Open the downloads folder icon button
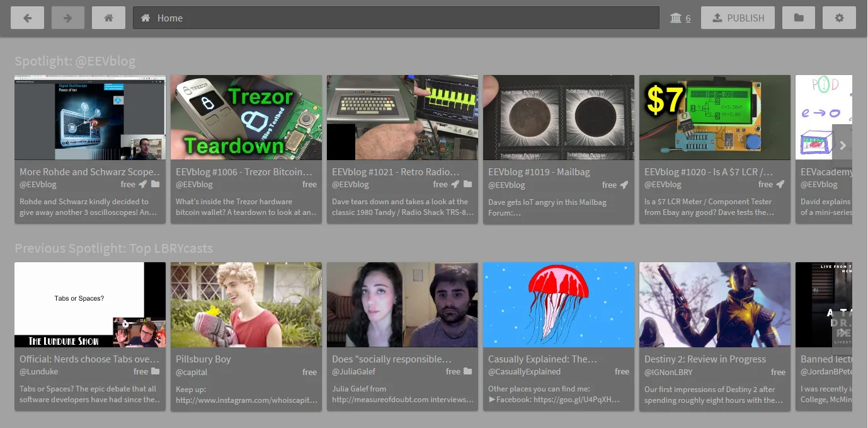 click(799, 18)
